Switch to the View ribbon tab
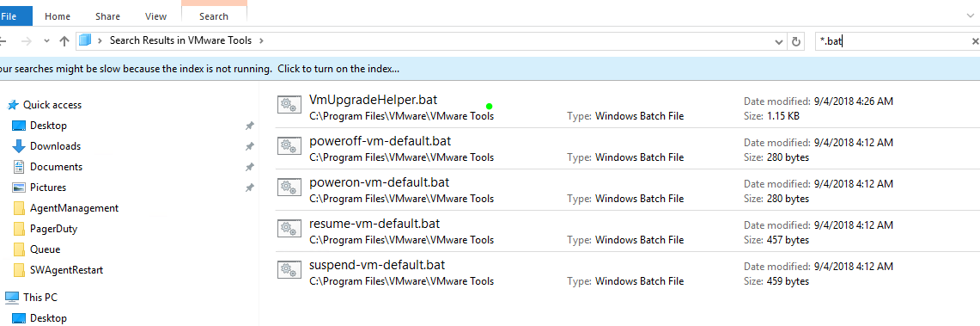 pos(155,16)
